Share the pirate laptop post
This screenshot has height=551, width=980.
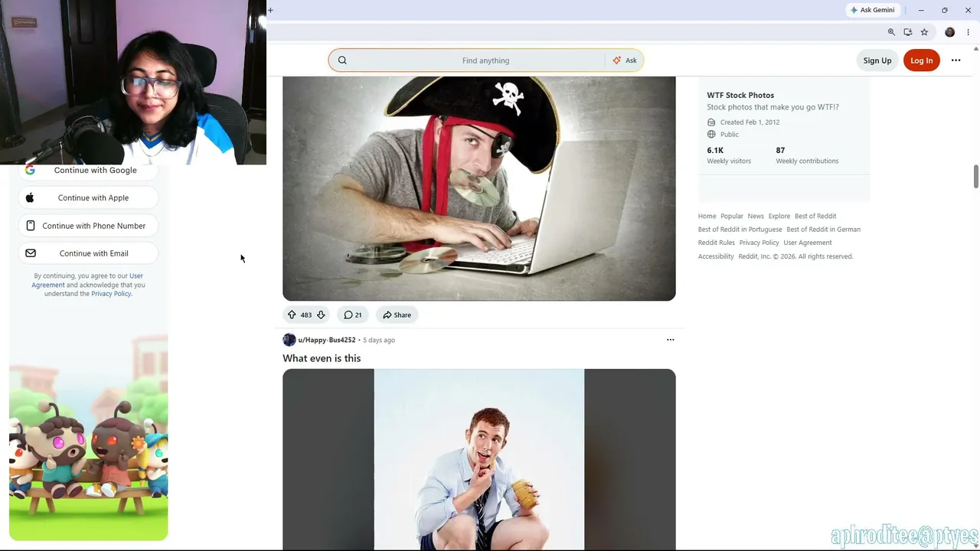[x=397, y=315]
